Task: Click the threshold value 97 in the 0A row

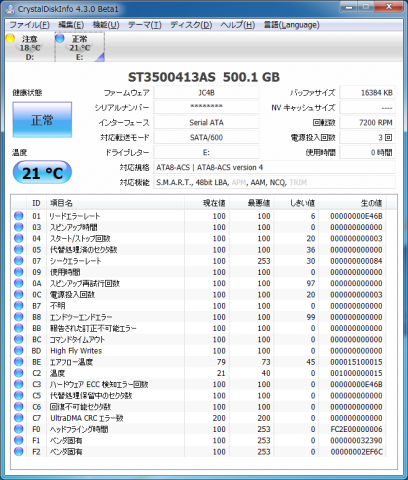Action: [x=311, y=283]
